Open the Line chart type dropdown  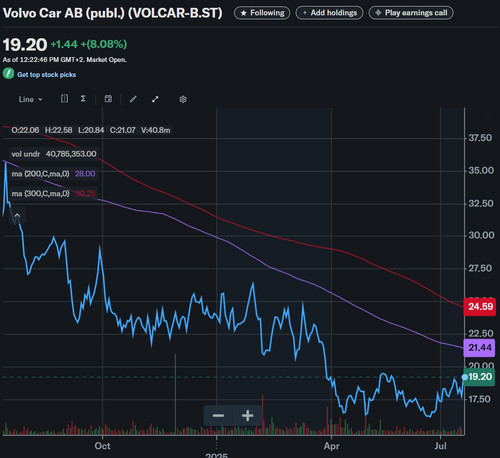[30, 99]
